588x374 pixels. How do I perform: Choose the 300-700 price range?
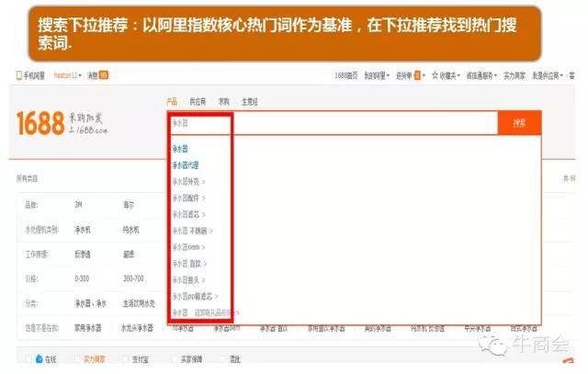point(133,278)
